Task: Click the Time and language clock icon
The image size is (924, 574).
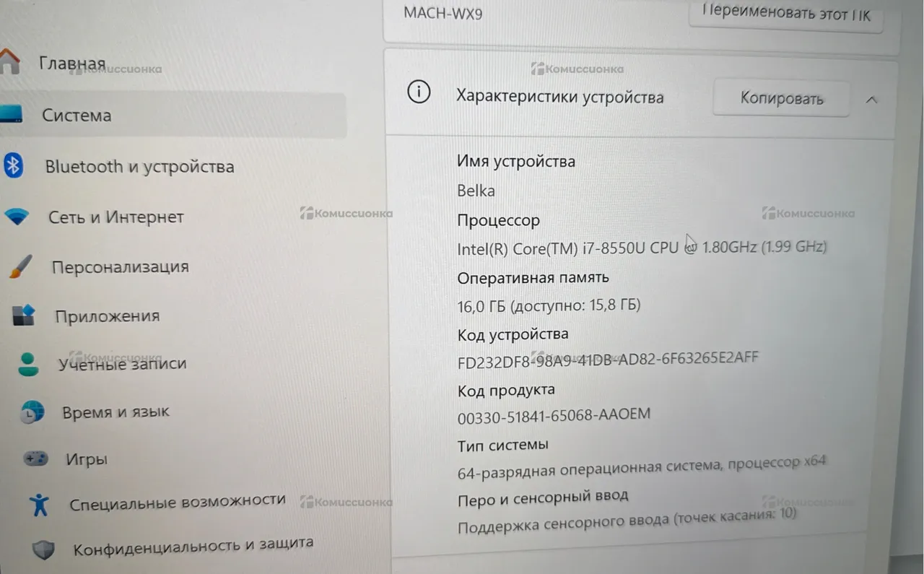Action: [32, 412]
